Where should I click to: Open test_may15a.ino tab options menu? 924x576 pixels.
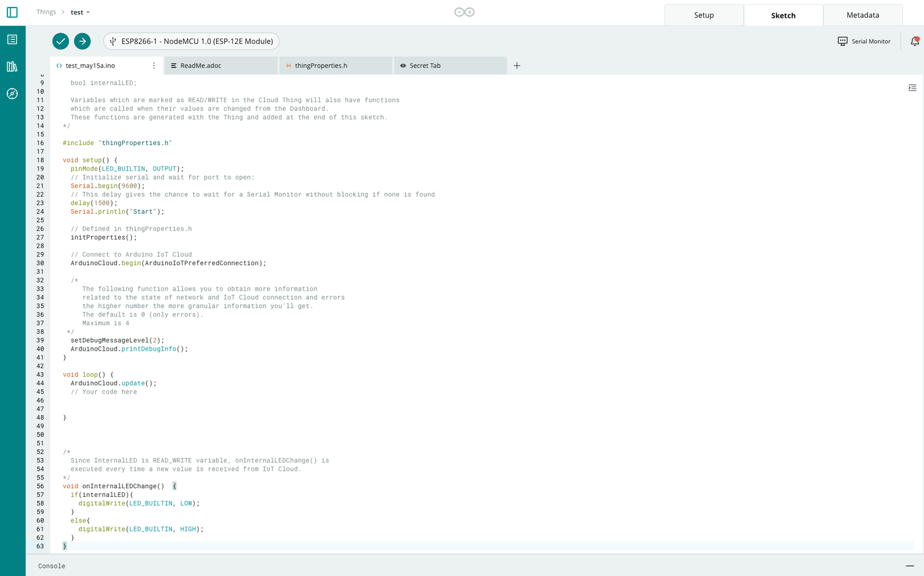point(154,66)
